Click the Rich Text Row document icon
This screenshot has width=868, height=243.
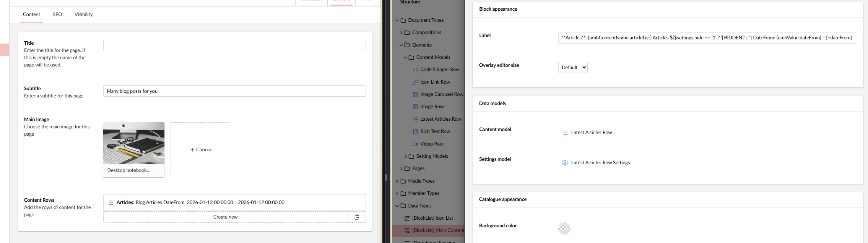(415, 131)
